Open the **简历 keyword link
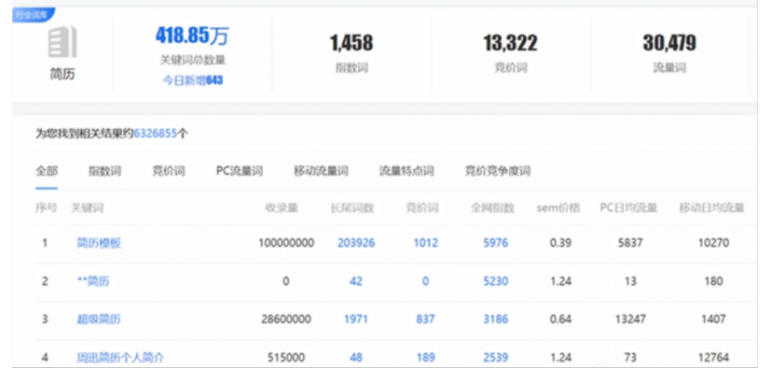The height and width of the screenshot is (375, 763). pos(93,281)
